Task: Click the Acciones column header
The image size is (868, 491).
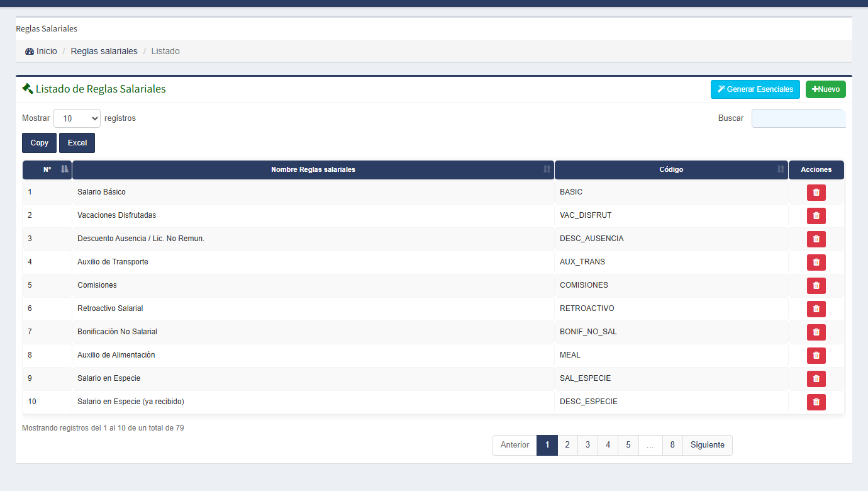Action: coord(816,170)
